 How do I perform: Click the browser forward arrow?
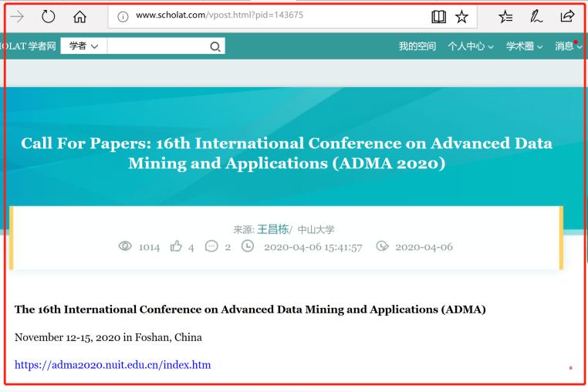(x=16, y=17)
